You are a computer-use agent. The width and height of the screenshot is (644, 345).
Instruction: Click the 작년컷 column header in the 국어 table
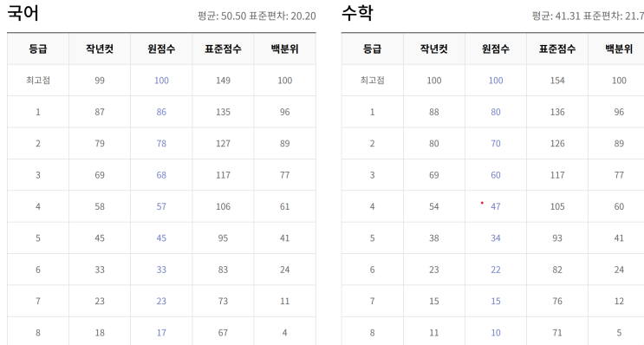coord(100,49)
